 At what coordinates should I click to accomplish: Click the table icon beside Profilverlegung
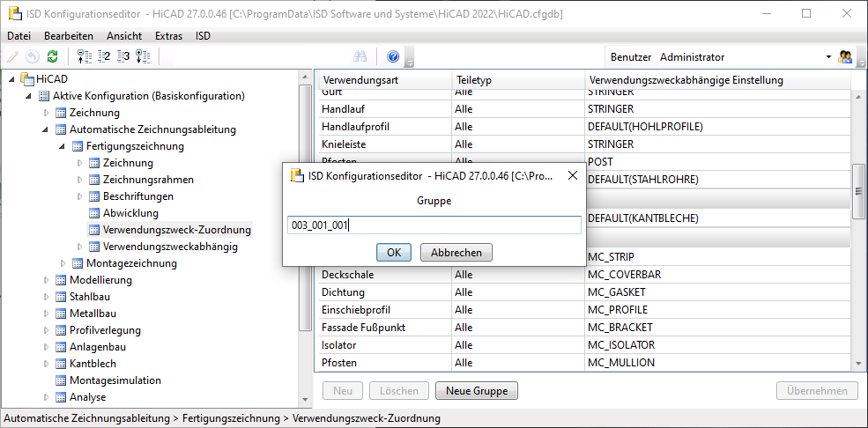click(61, 330)
